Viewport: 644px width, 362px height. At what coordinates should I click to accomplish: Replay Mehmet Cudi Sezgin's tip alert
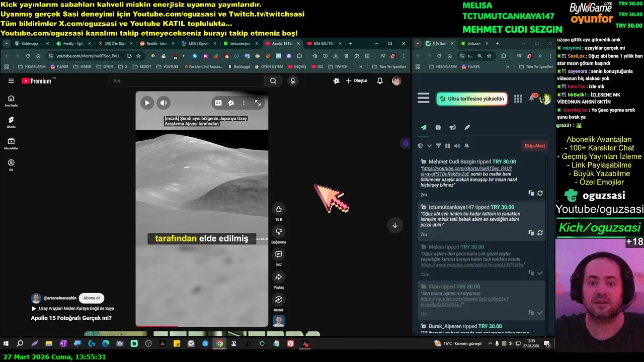(x=540, y=193)
